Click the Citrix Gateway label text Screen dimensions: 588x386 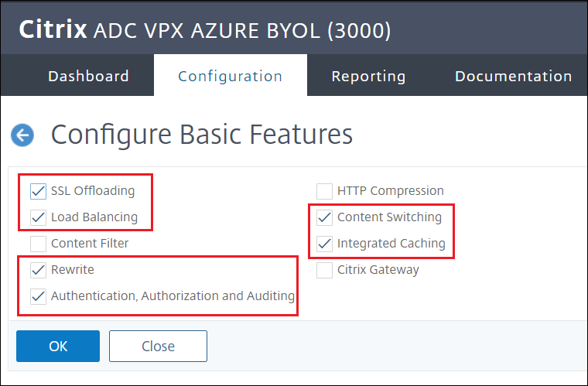(x=378, y=270)
